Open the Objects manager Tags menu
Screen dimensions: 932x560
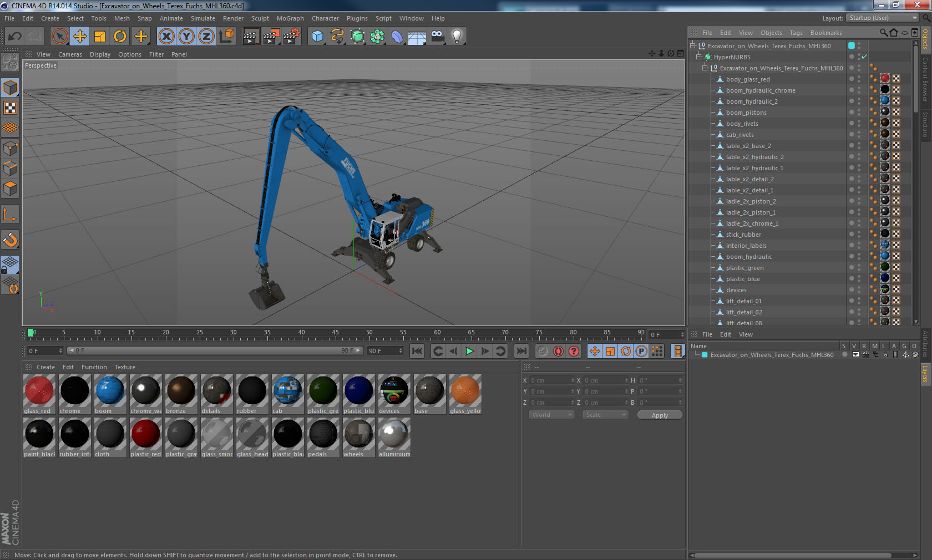click(796, 33)
